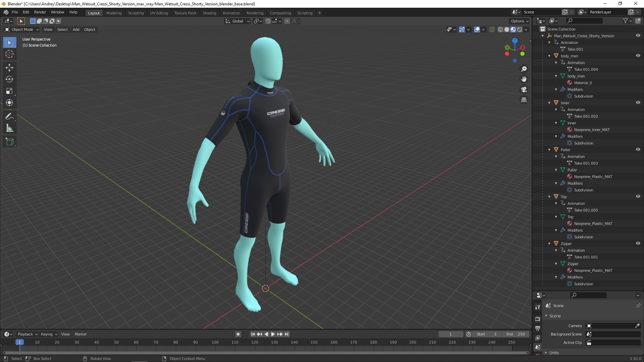Click the frame 1 playhead marker
The image size is (644, 362).
19,342
